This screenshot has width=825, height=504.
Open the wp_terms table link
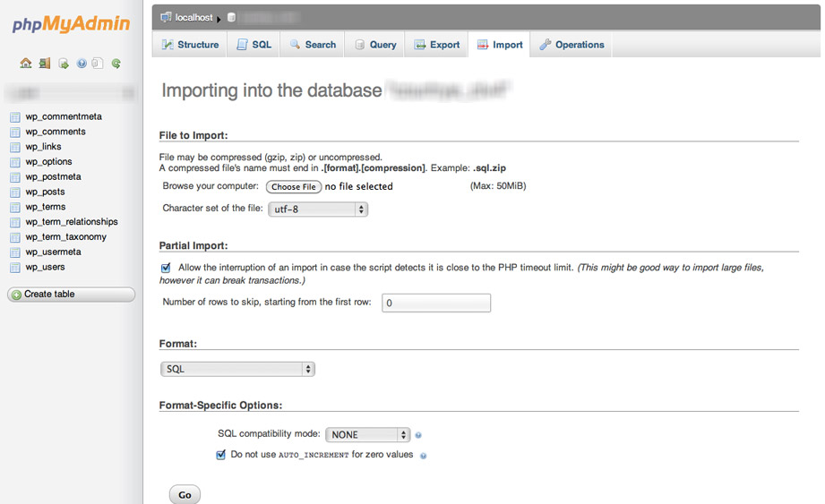point(46,207)
